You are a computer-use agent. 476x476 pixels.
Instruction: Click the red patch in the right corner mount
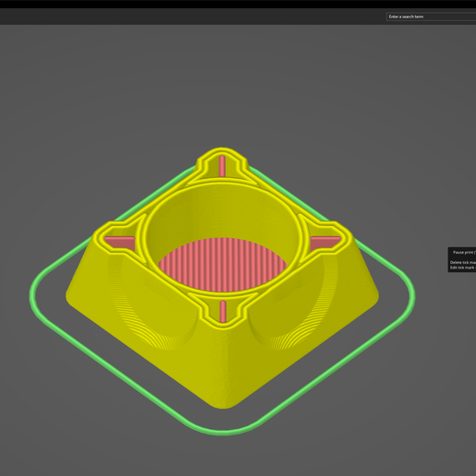point(325,243)
